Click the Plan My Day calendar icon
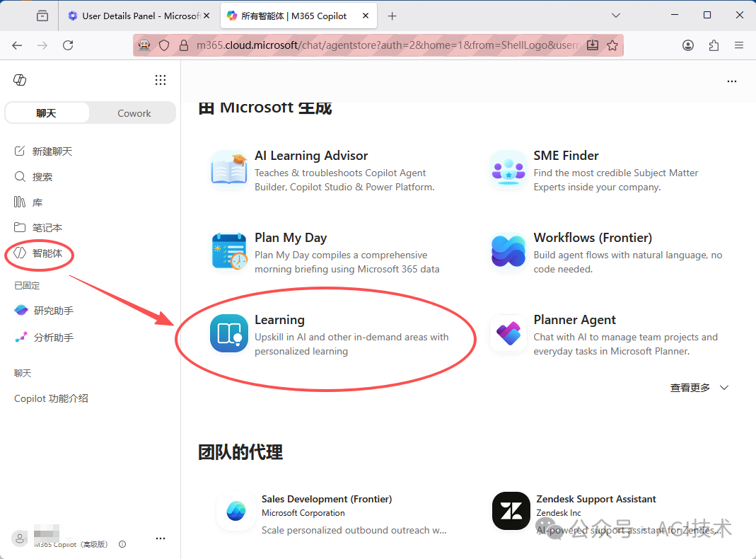 click(x=229, y=251)
